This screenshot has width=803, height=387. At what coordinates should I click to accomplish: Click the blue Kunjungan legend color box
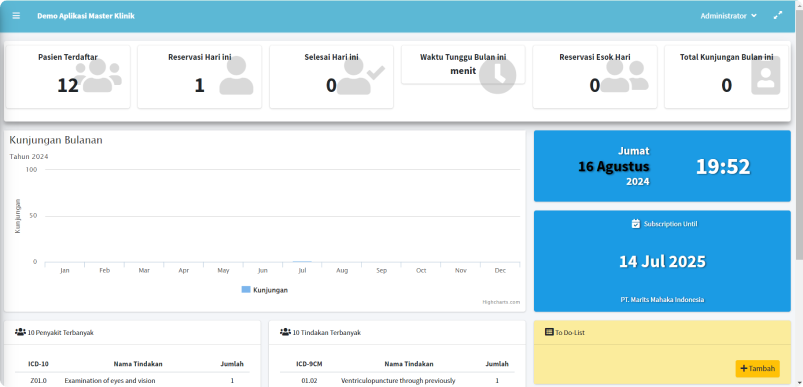click(246, 290)
